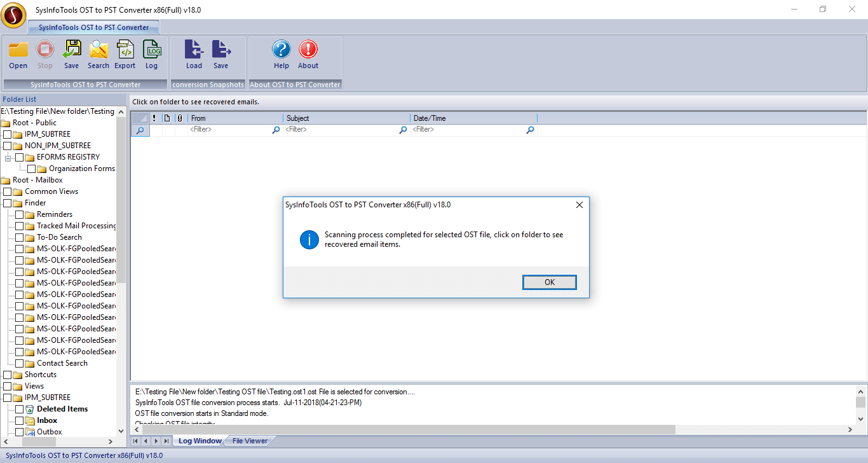Click the dialog information icon
The height and width of the screenshot is (463, 868).
click(309, 239)
